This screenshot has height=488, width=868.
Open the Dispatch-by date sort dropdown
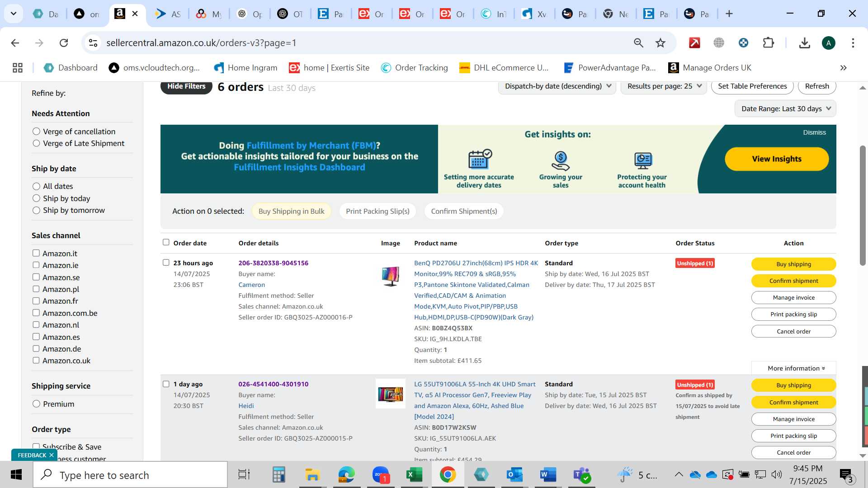point(557,86)
